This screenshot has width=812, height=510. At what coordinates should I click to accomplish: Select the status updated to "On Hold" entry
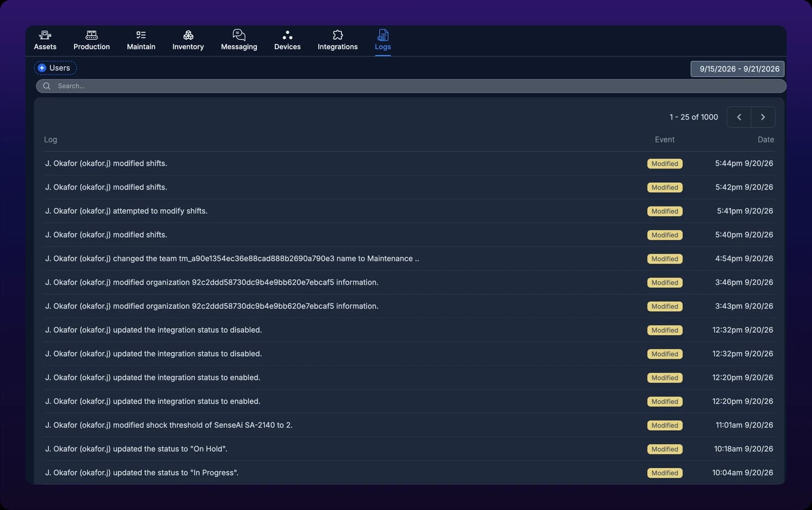click(408, 449)
